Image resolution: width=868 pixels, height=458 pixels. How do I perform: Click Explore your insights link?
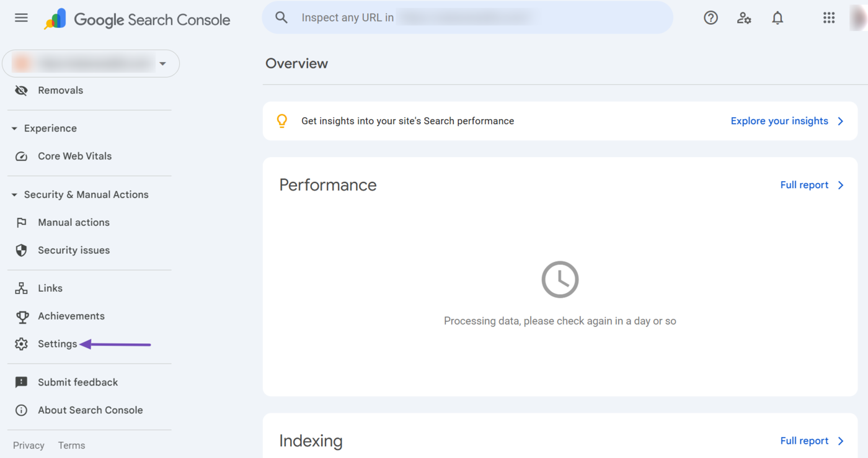pos(780,120)
